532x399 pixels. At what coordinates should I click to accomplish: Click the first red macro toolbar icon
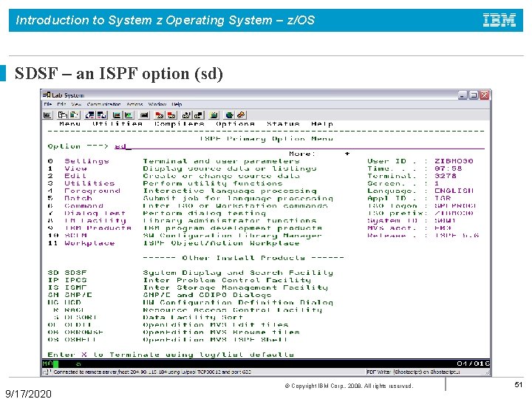[x=159, y=115]
